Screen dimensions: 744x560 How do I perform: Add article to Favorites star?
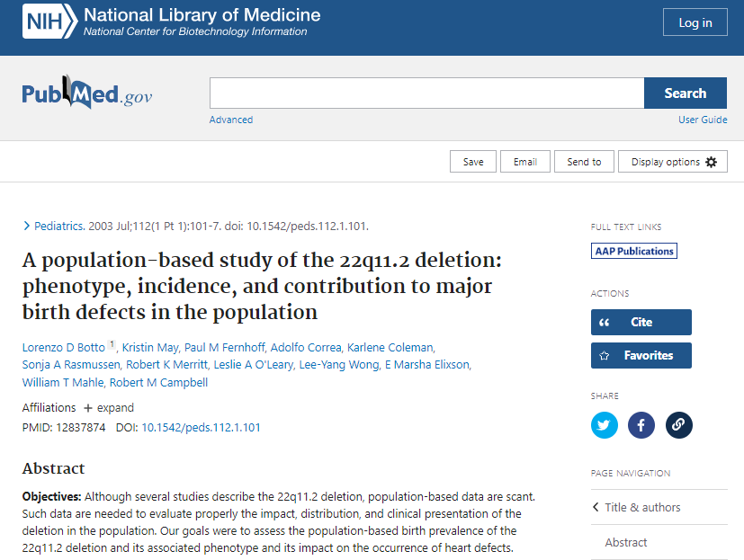[641, 355]
